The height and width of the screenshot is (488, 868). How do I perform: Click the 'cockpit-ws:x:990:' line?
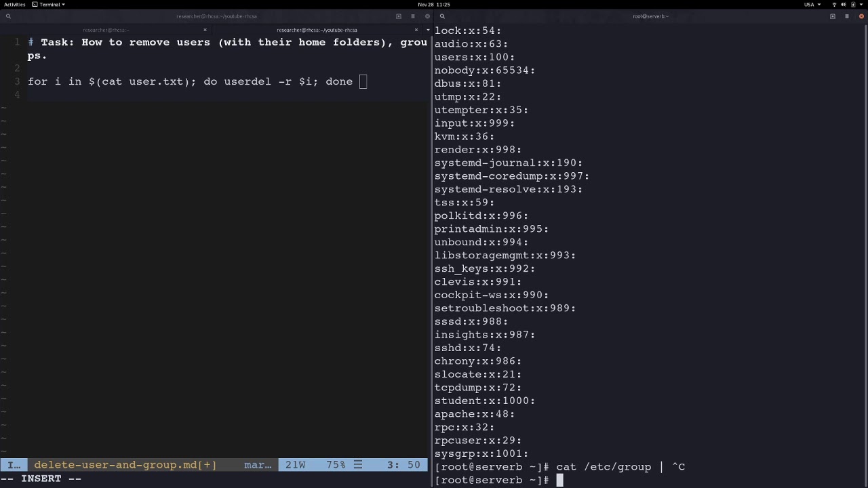492,295
